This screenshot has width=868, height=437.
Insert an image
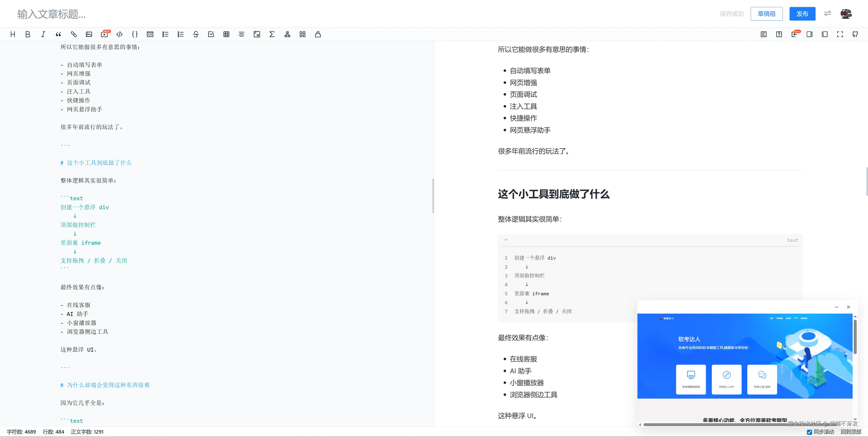click(89, 34)
